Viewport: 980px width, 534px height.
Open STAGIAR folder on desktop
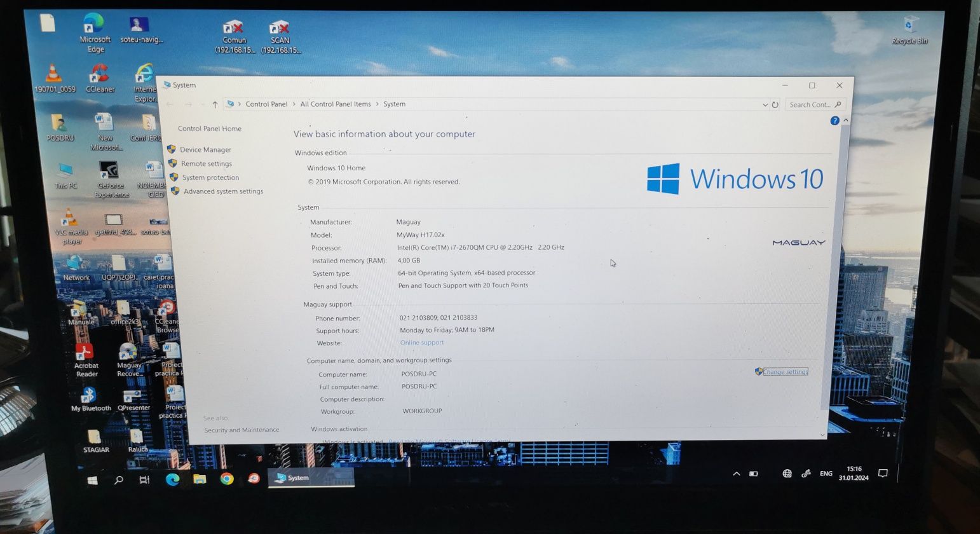coord(95,440)
